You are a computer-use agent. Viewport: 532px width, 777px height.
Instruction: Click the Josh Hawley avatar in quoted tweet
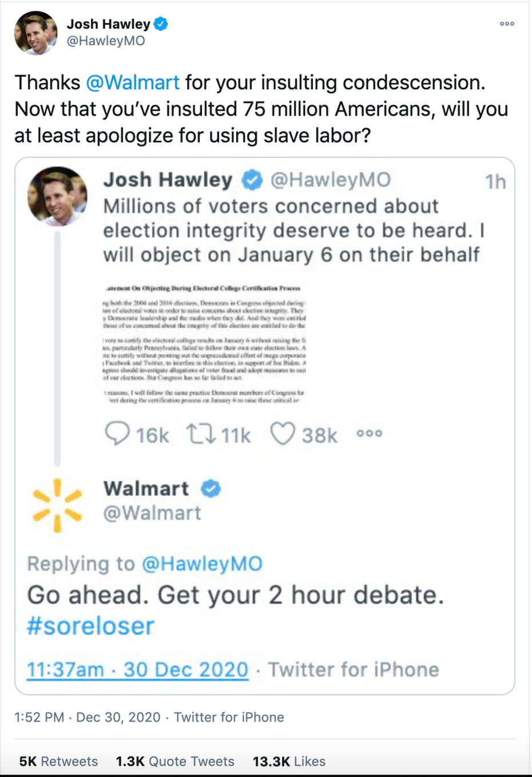tap(57, 196)
